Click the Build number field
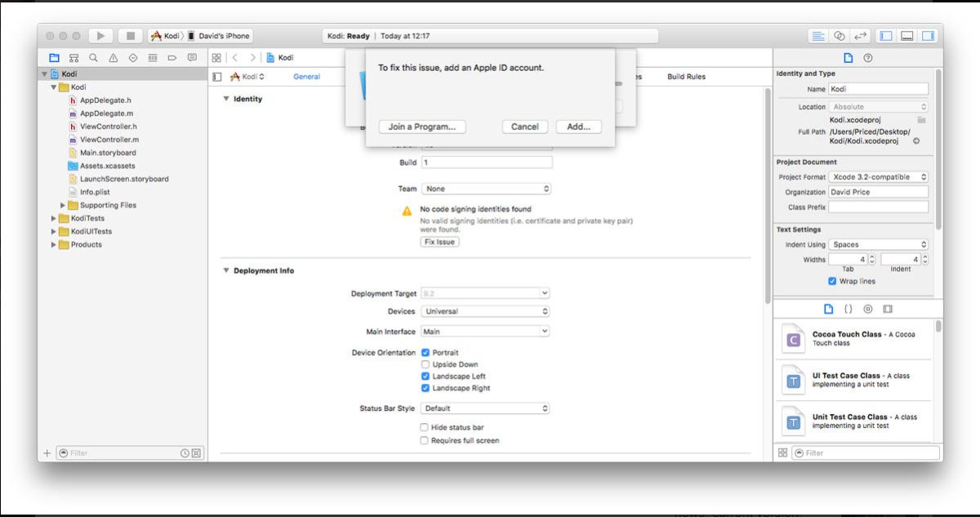The image size is (980, 517). coord(486,163)
